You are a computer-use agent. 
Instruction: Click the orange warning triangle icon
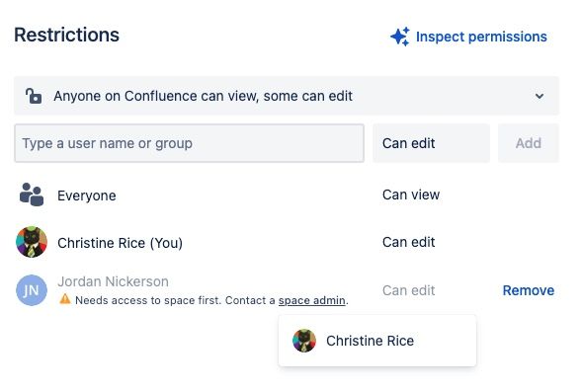pos(65,299)
